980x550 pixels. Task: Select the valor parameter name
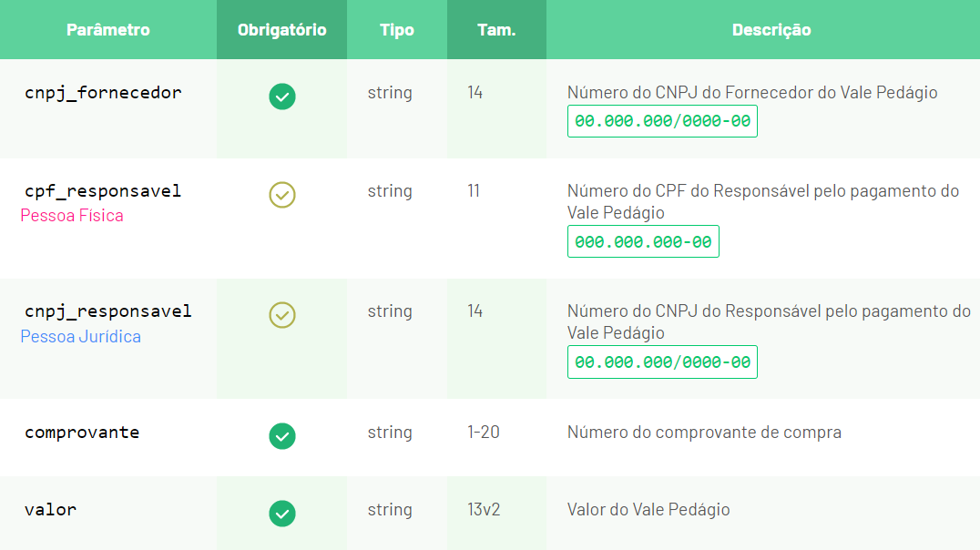(51, 509)
